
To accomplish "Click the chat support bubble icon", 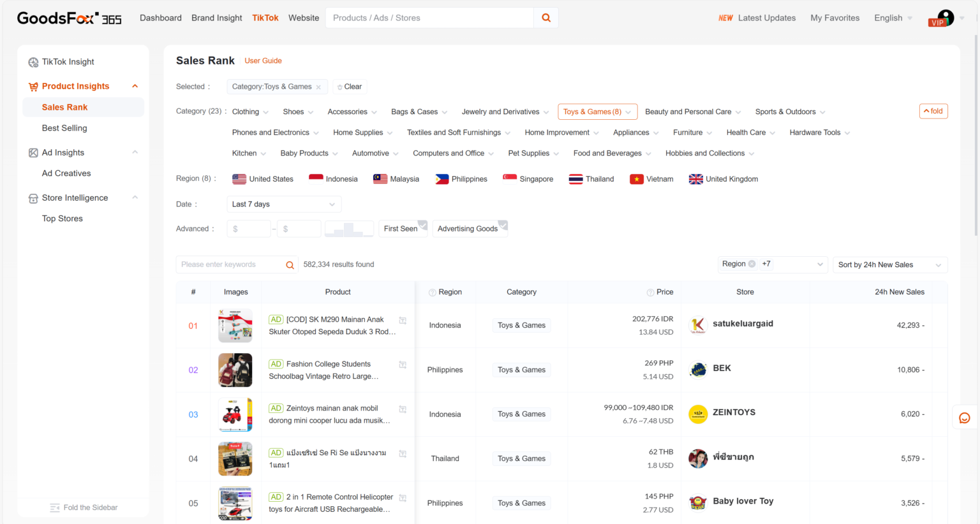I will click(964, 418).
